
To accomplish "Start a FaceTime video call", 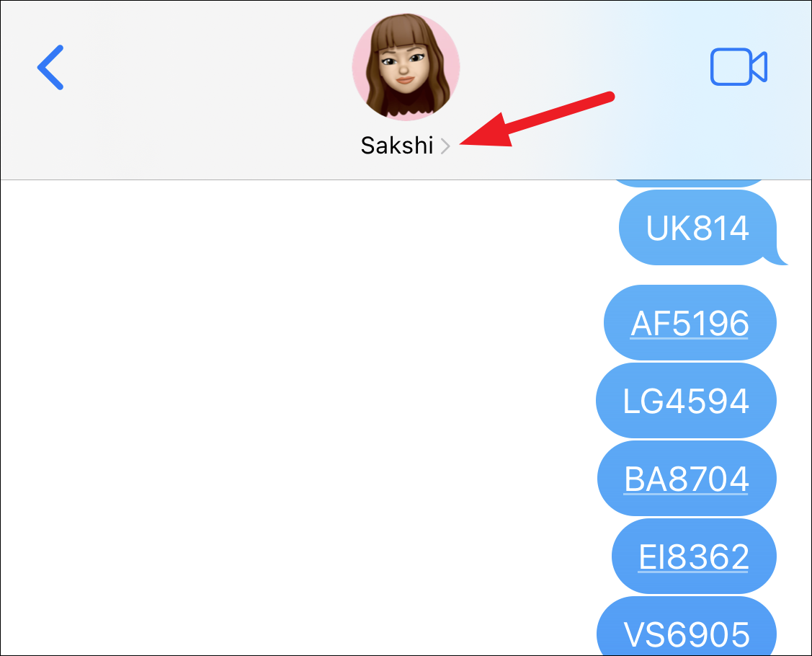I will (739, 66).
